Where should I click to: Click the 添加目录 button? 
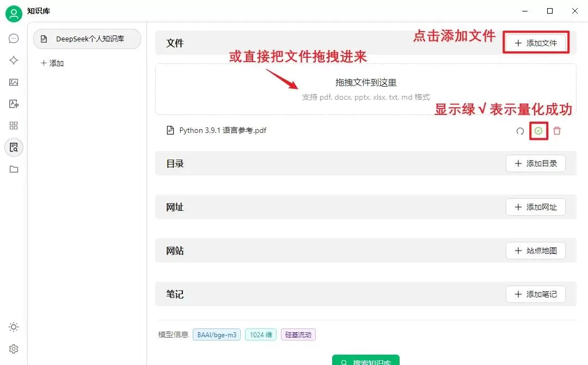coord(536,163)
